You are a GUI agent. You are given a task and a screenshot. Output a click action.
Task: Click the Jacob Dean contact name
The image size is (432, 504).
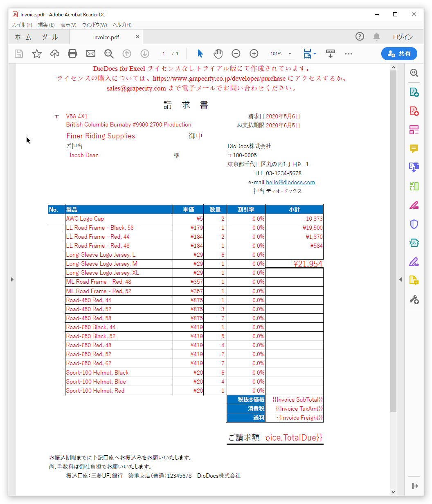click(x=84, y=155)
